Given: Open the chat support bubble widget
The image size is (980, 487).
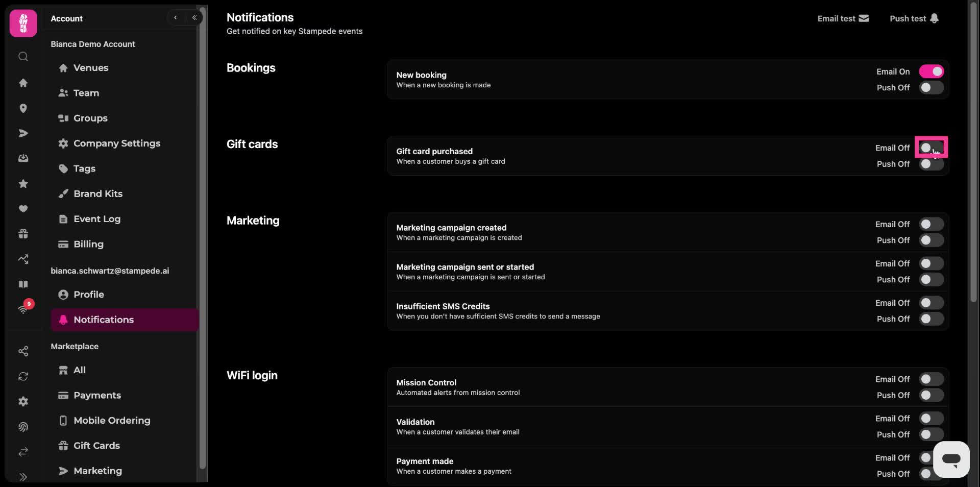Looking at the screenshot, I should point(951,459).
